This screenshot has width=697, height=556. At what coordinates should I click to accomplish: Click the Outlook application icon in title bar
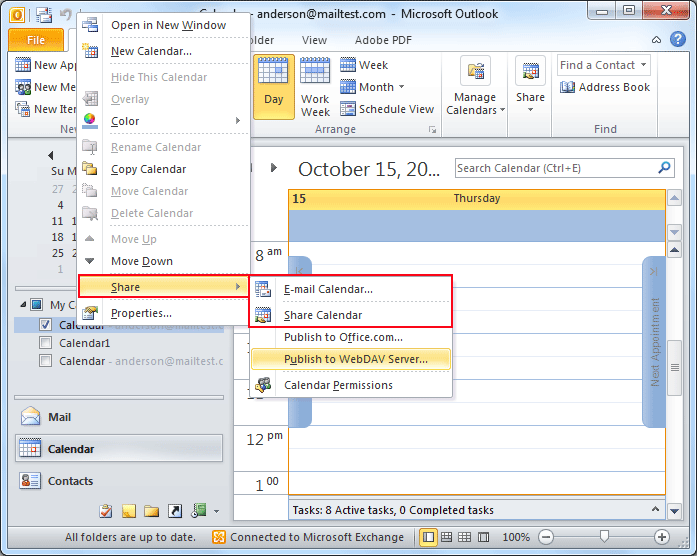tap(17, 15)
